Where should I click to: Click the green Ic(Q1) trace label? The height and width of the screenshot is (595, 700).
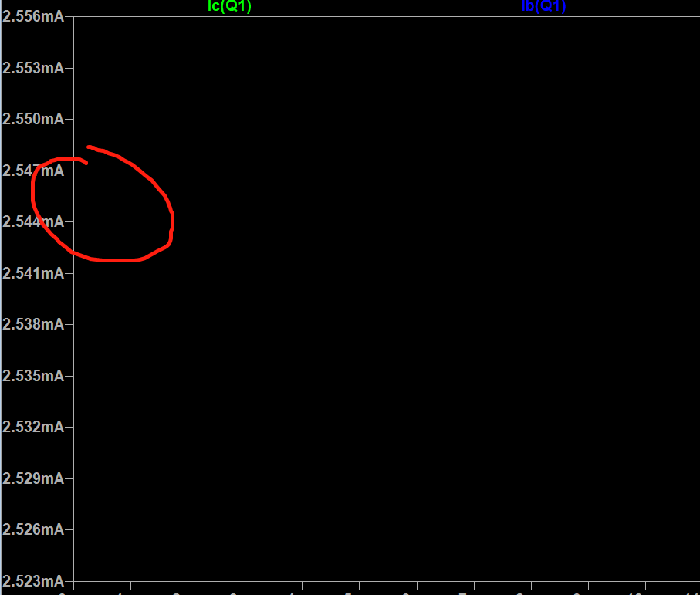point(229,7)
